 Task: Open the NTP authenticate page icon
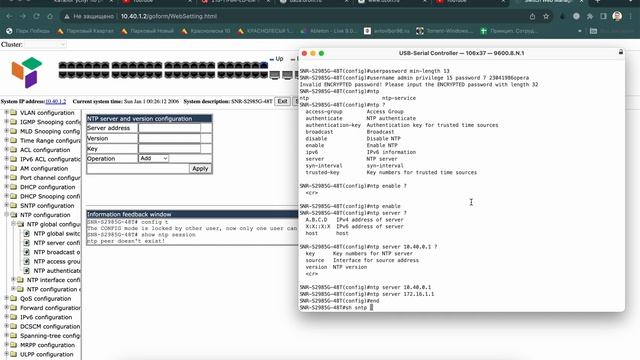click(x=27, y=271)
